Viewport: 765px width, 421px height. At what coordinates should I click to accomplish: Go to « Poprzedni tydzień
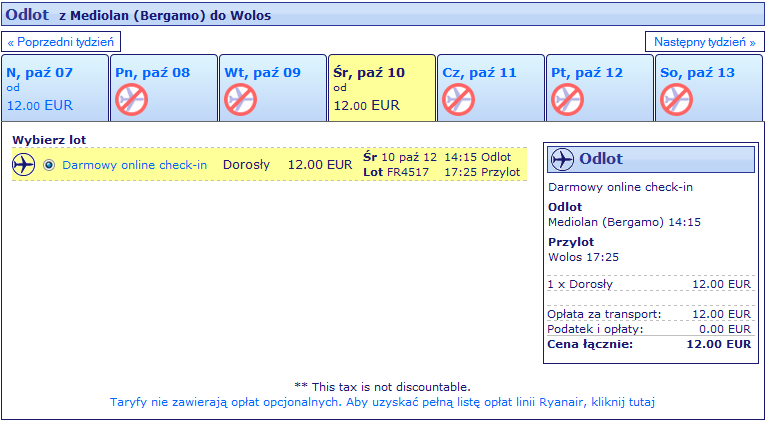pos(61,42)
